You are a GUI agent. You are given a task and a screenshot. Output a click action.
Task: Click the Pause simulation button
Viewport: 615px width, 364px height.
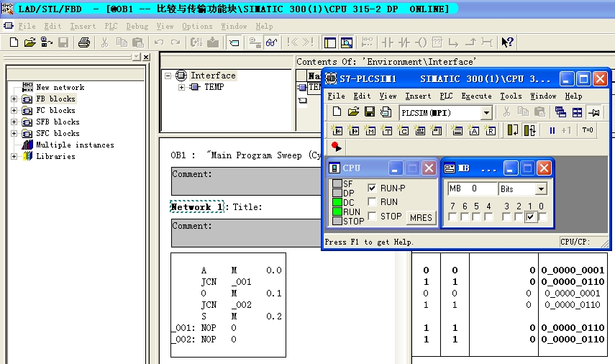click(552, 131)
